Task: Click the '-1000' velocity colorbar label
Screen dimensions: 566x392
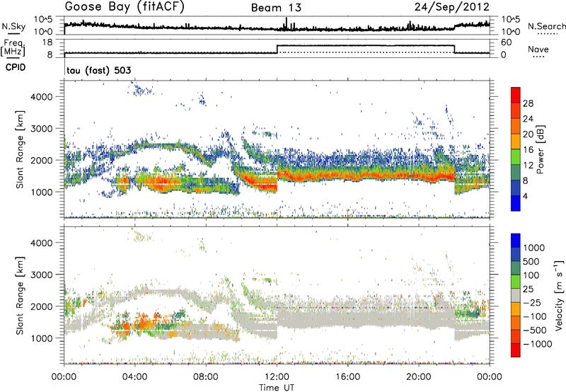Action: 537,344
